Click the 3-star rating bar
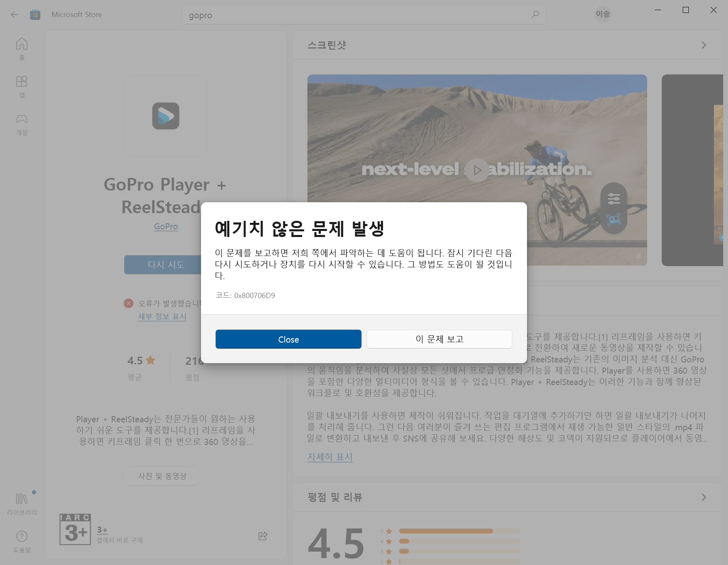 pos(459,551)
